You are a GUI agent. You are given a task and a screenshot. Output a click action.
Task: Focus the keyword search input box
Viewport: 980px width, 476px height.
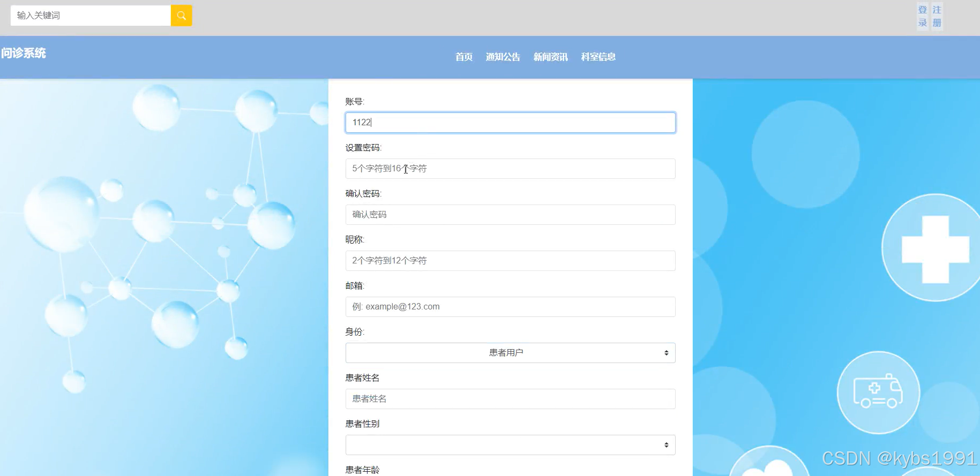(x=91, y=16)
